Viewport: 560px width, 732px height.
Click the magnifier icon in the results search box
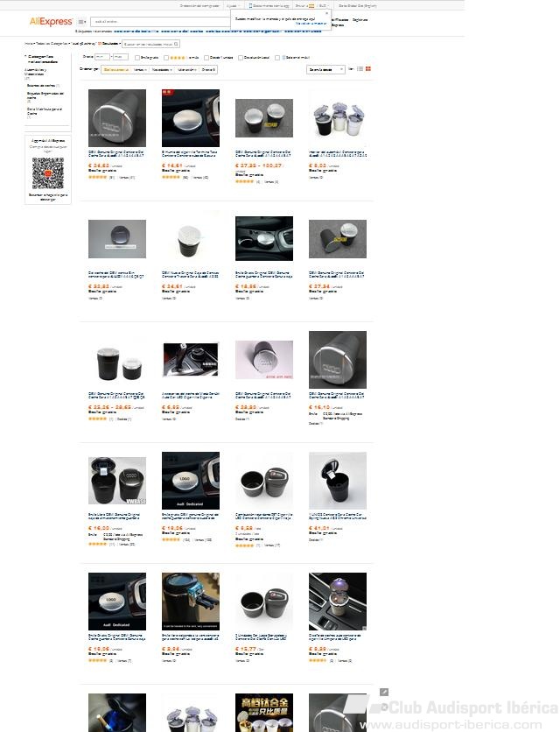tap(176, 44)
